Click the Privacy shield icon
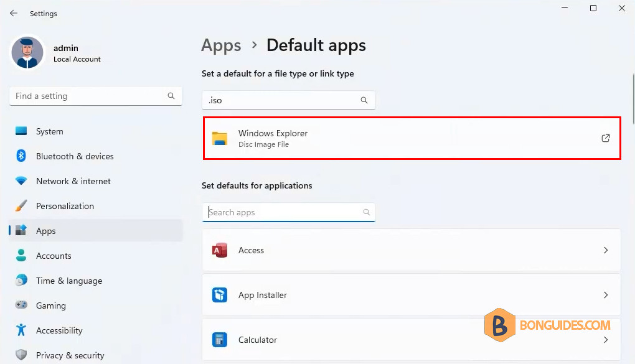 pos(21,355)
